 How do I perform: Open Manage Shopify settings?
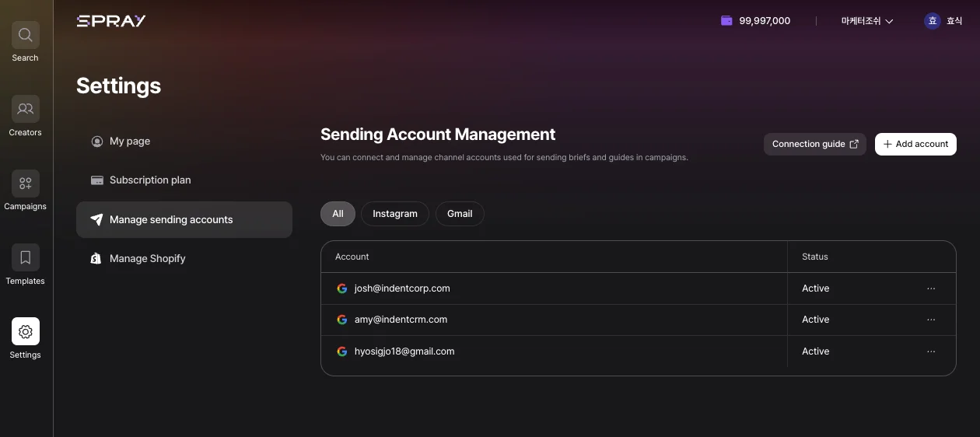148,259
